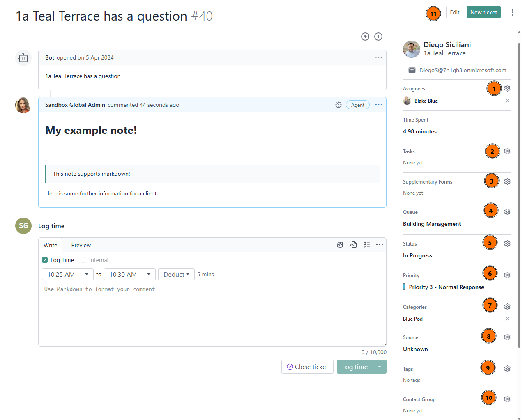Click the Close ticket button
525x420 pixels.
pyautogui.click(x=307, y=367)
